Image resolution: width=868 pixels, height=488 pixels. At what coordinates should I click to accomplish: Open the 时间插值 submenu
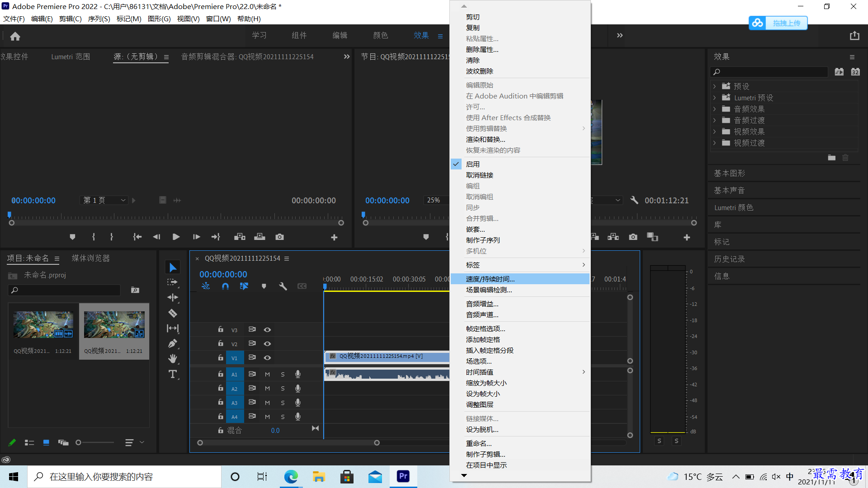(x=520, y=372)
